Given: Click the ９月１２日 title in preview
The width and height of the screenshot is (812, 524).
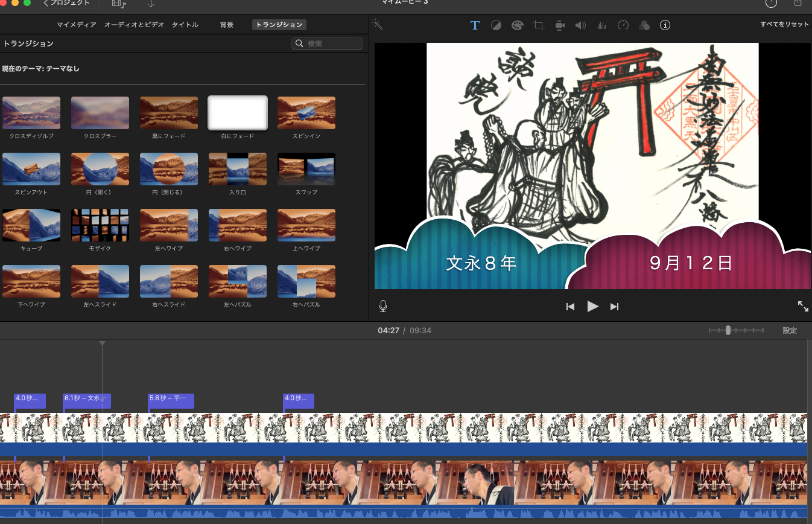Looking at the screenshot, I should click(691, 263).
